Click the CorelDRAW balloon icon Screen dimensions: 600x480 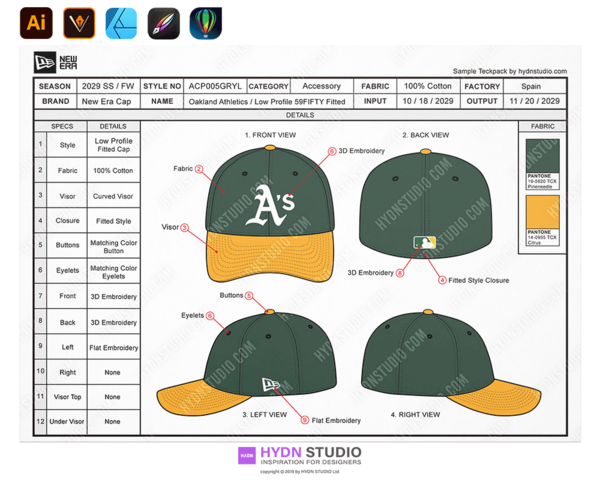point(206,23)
